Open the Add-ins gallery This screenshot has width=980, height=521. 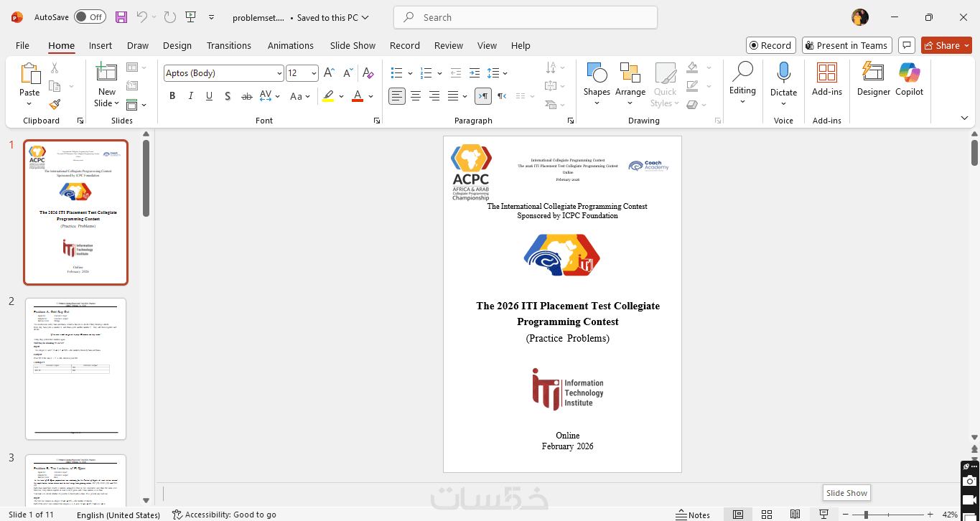point(827,80)
